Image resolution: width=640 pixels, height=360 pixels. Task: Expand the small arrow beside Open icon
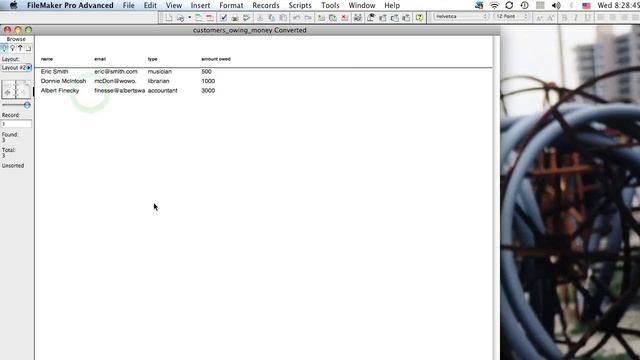coord(189,18)
